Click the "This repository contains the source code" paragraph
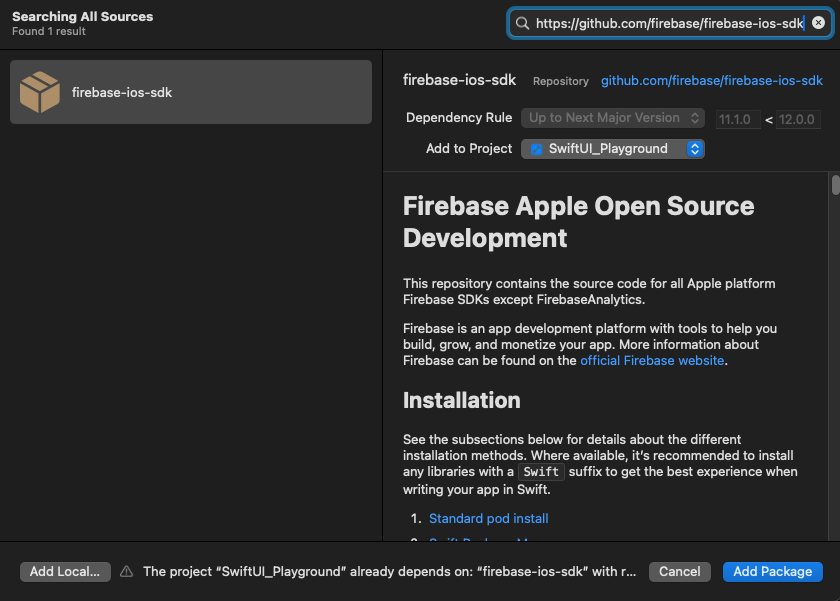 pos(589,291)
